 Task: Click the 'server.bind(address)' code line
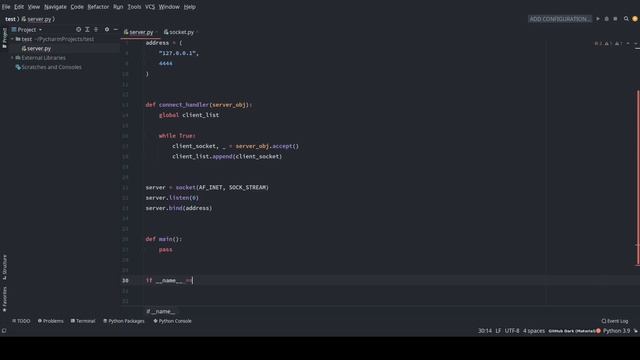click(x=179, y=208)
